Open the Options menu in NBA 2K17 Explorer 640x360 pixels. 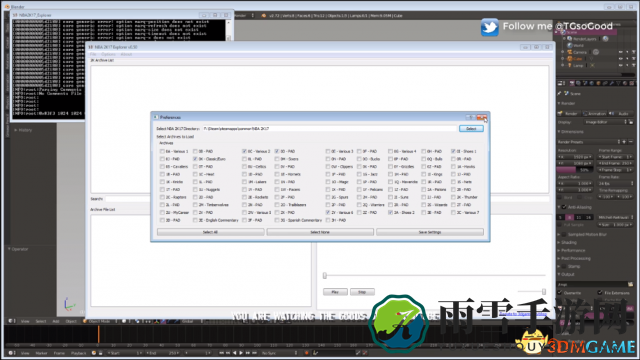tap(108, 54)
